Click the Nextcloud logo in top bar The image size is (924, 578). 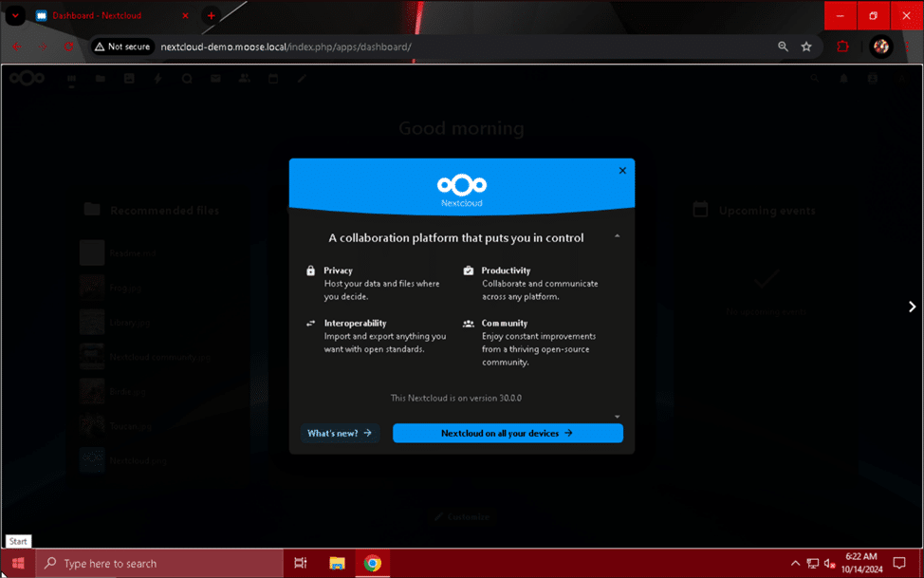(x=27, y=78)
